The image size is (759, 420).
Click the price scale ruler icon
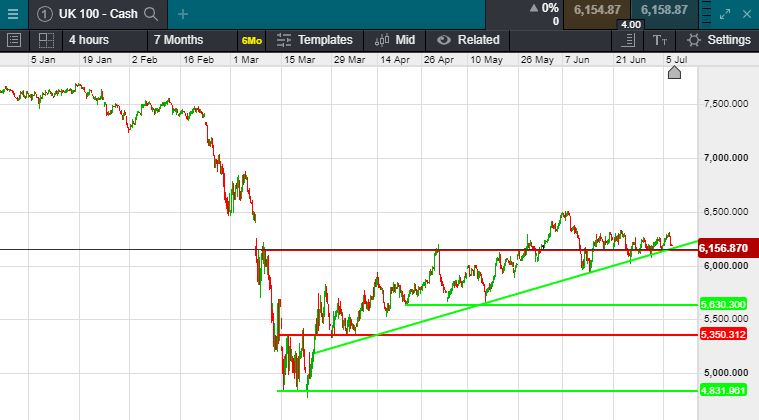click(627, 40)
